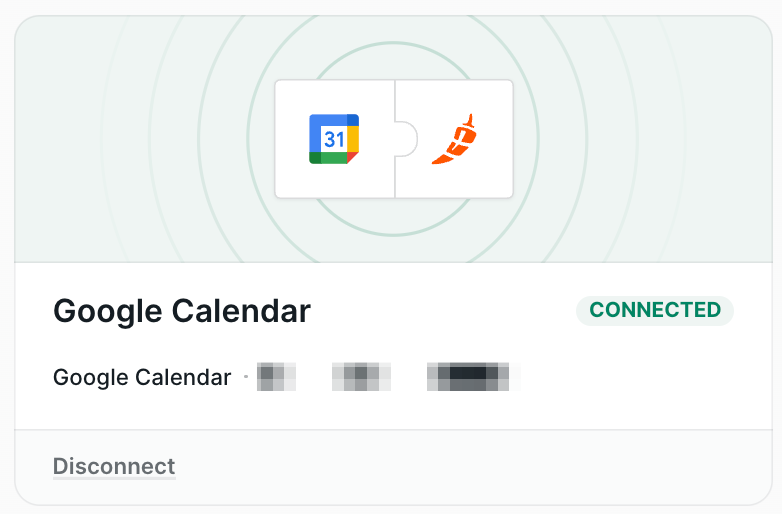This screenshot has width=782, height=514.
Task: Click the orange chili pepper logo
Action: point(454,139)
